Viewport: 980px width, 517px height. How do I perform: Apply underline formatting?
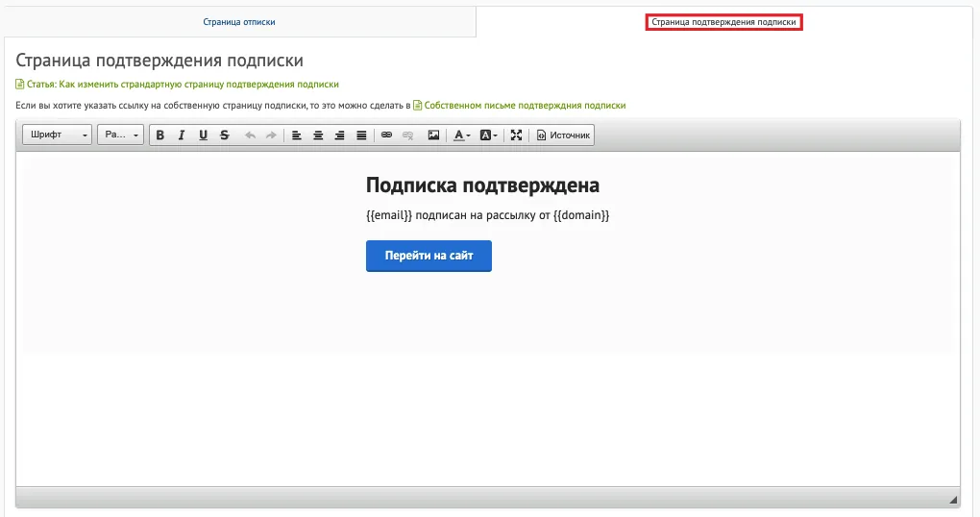pyautogui.click(x=203, y=135)
